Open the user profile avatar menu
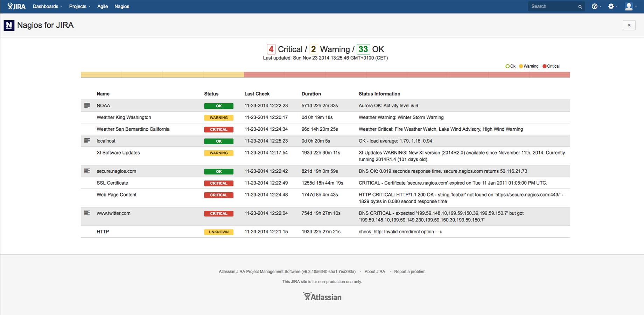This screenshot has width=644, height=315. 631,6
